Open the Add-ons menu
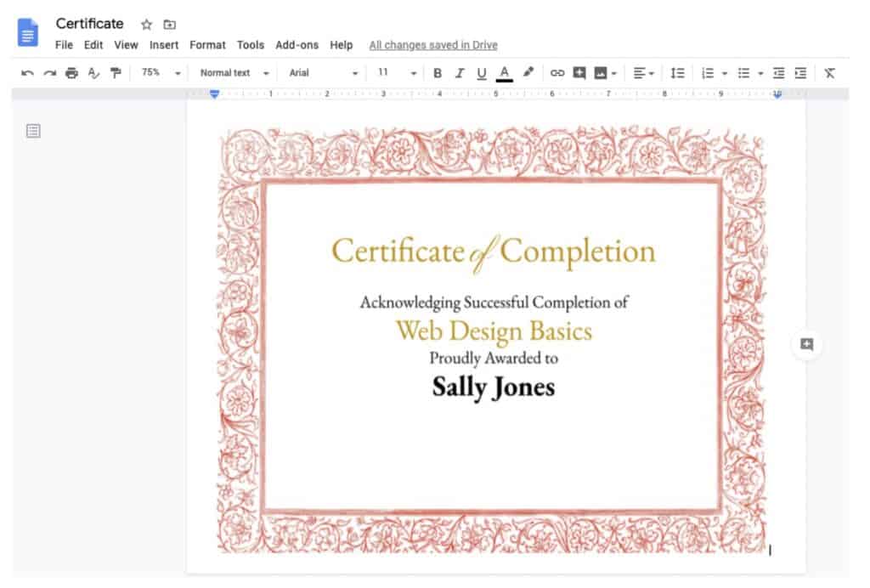The image size is (870, 588). (x=297, y=45)
